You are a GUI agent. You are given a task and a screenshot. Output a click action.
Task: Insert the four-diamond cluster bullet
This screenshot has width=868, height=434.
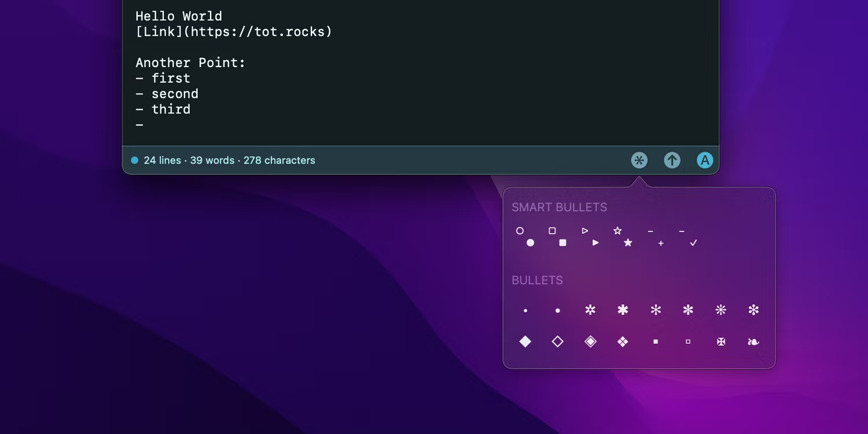click(x=623, y=341)
